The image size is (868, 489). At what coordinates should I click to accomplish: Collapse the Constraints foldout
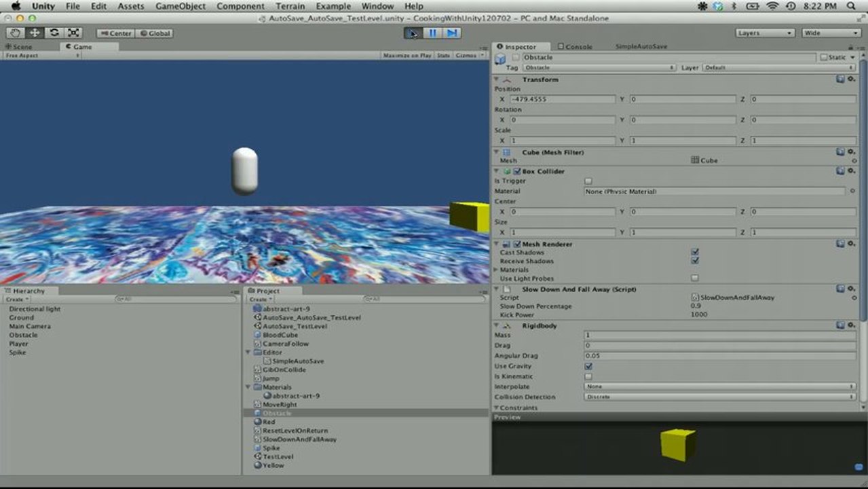coord(497,407)
